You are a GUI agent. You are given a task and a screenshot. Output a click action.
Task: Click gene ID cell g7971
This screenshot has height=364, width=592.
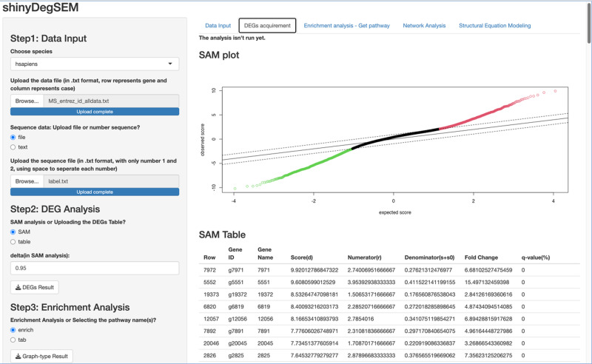click(x=236, y=270)
